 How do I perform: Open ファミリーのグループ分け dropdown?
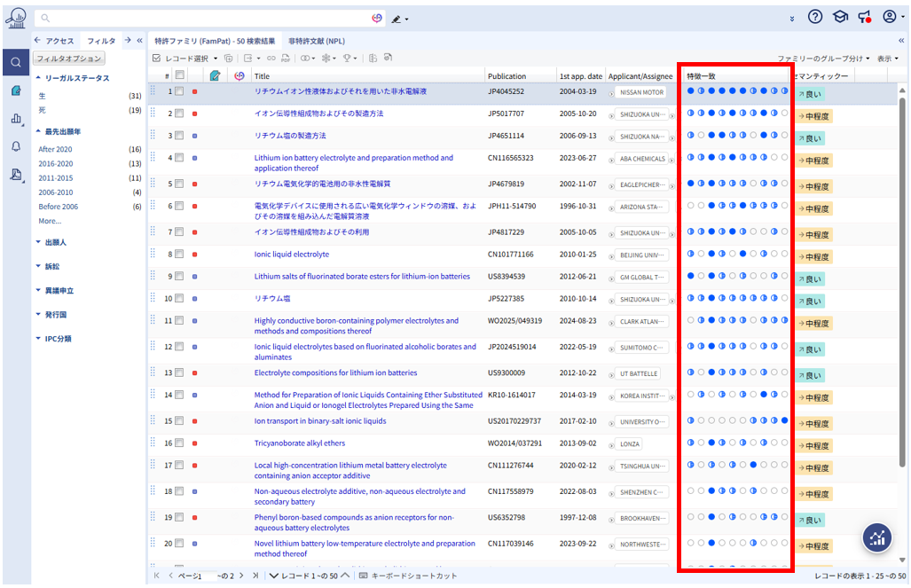(x=823, y=59)
